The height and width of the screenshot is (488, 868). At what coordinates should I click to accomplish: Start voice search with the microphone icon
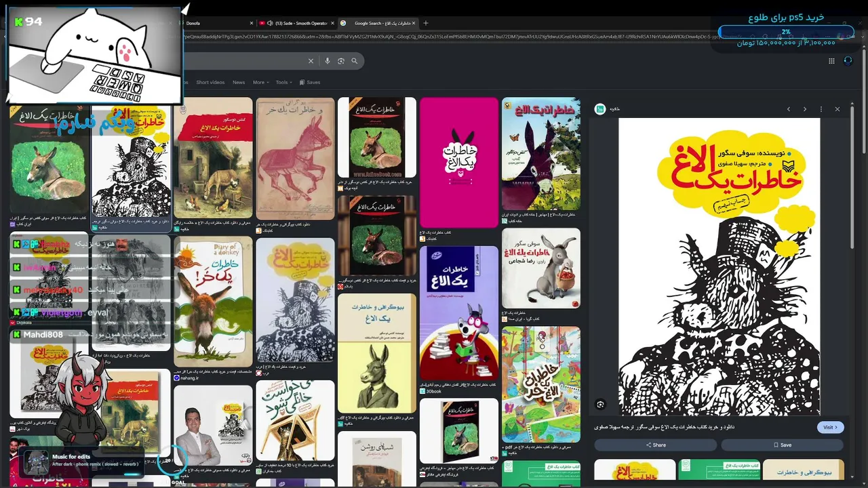(328, 61)
